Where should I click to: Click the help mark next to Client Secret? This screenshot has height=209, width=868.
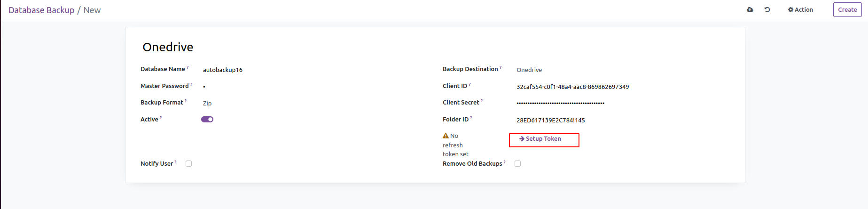coord(482,101)
